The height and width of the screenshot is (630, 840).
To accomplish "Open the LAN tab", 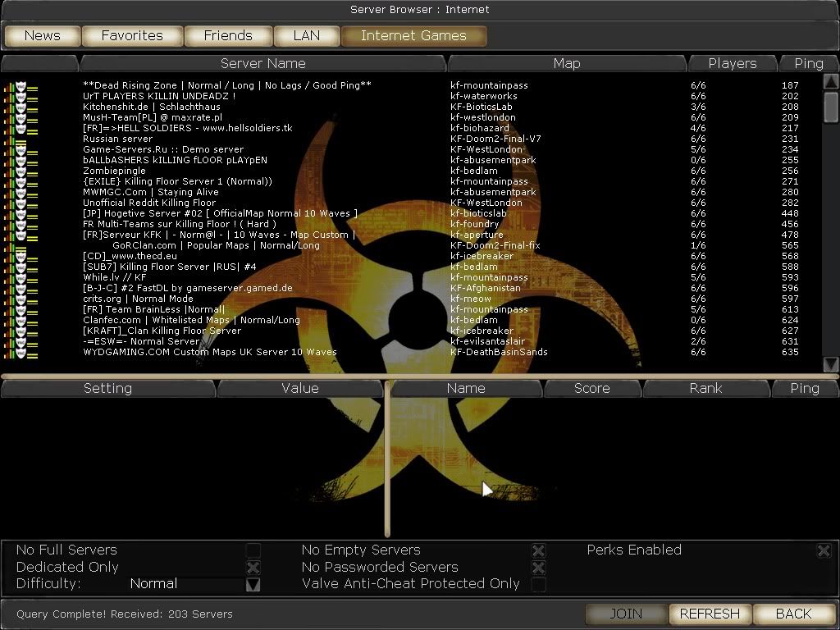I will pyautogui.click(x=306, y=35).
